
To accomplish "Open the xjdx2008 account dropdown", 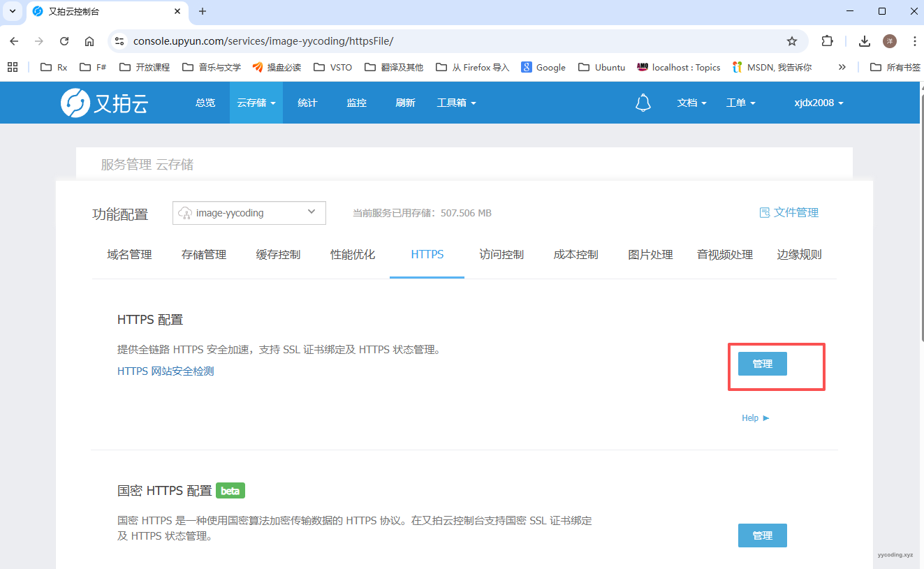I will click(819, 103).
